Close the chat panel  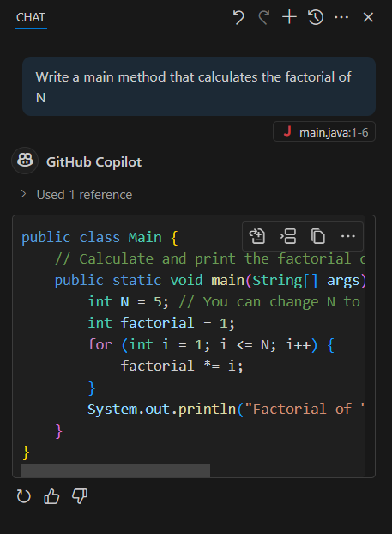(368, 17)
